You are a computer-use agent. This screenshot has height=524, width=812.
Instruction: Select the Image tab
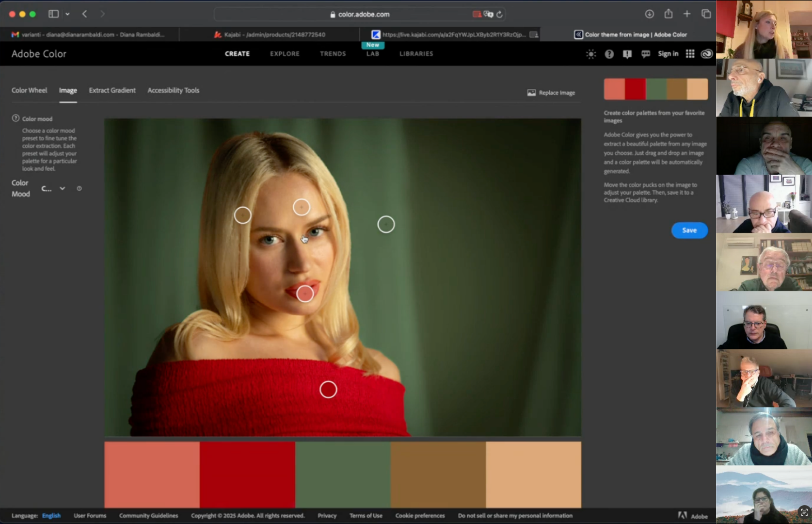coord(68,91)
